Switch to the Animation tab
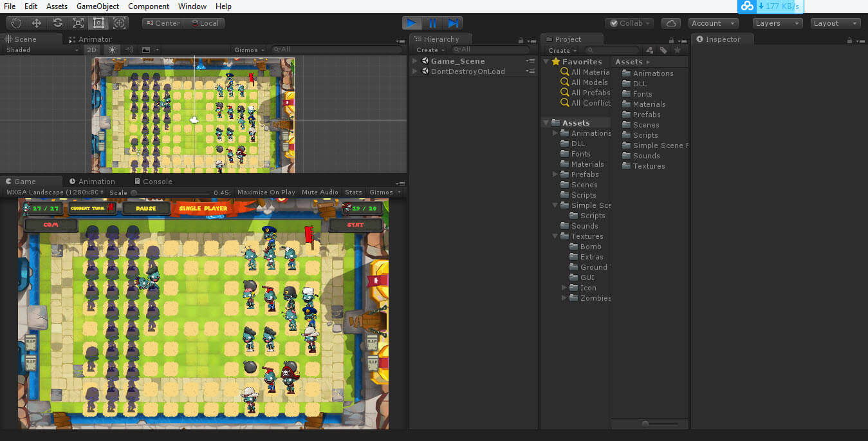 pyautogui.click(x=92, y=182)
